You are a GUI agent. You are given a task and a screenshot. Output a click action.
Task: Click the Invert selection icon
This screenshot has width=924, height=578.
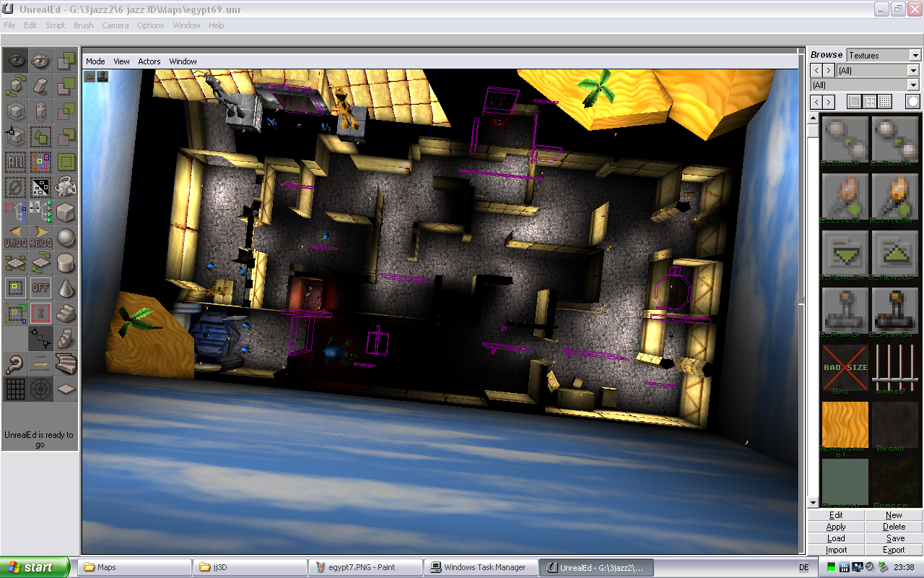pos(41,187)
